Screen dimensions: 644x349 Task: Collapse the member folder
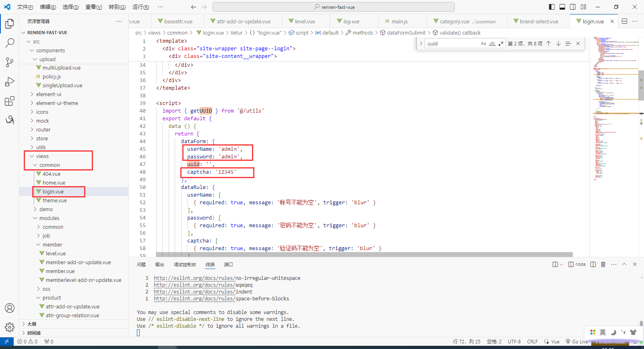(x=52, y=244)
